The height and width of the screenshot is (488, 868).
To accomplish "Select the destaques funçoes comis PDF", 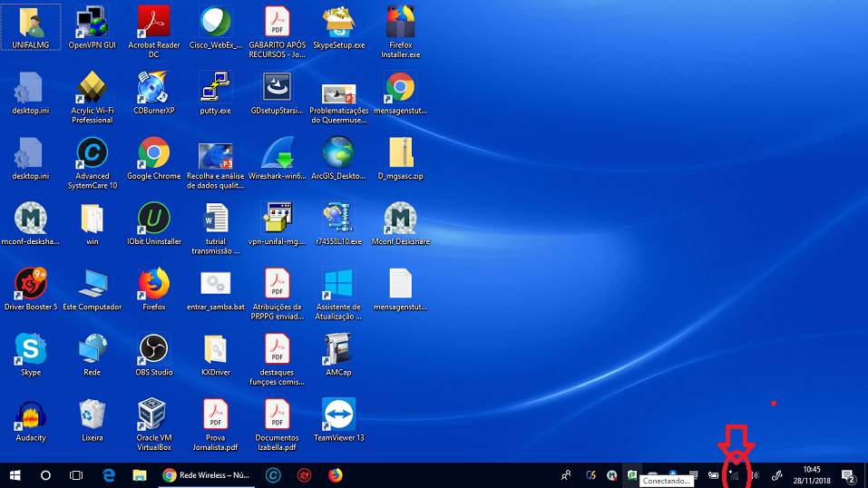I will coord(277,358).
